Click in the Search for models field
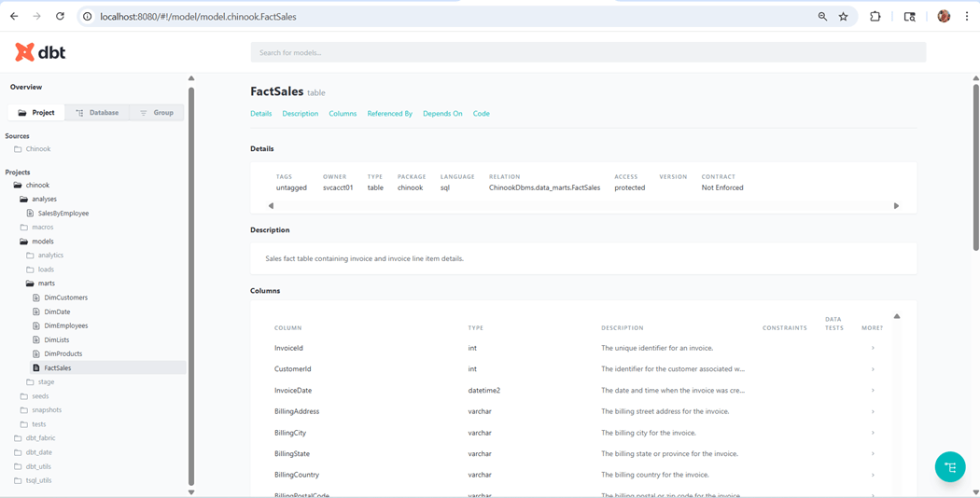Viewport: 980px width, 498px height. [588, 52]
